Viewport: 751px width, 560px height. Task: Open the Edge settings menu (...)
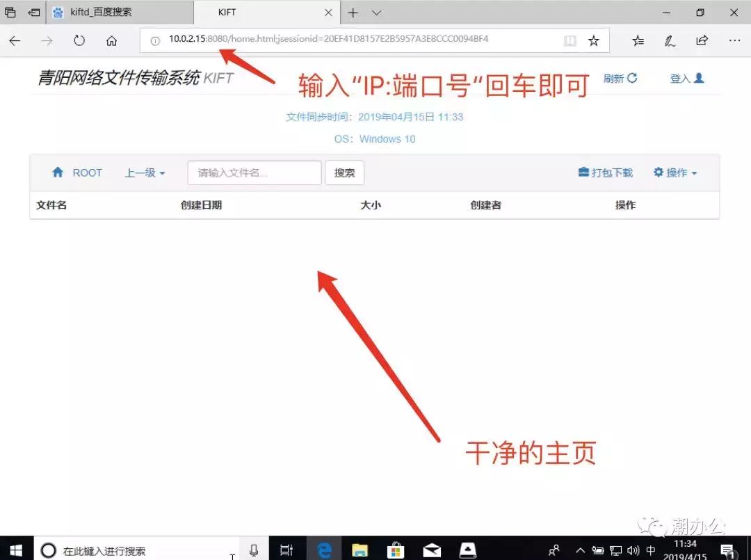tap(734, 40)
